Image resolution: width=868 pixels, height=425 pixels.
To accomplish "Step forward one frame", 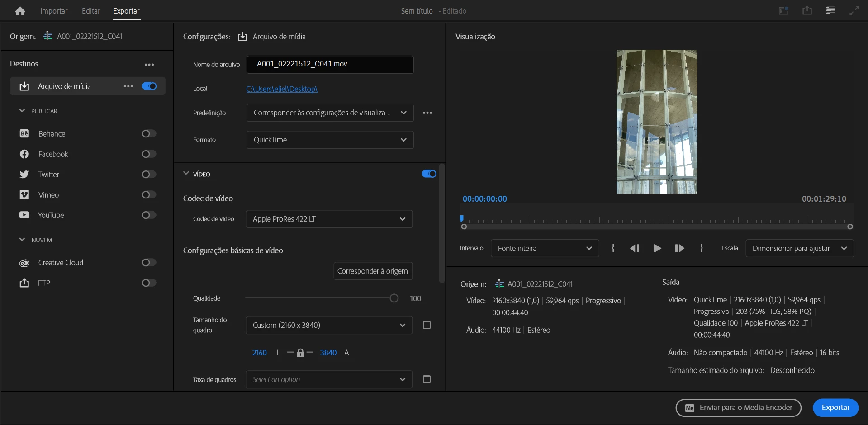I will tap(679, 248).
